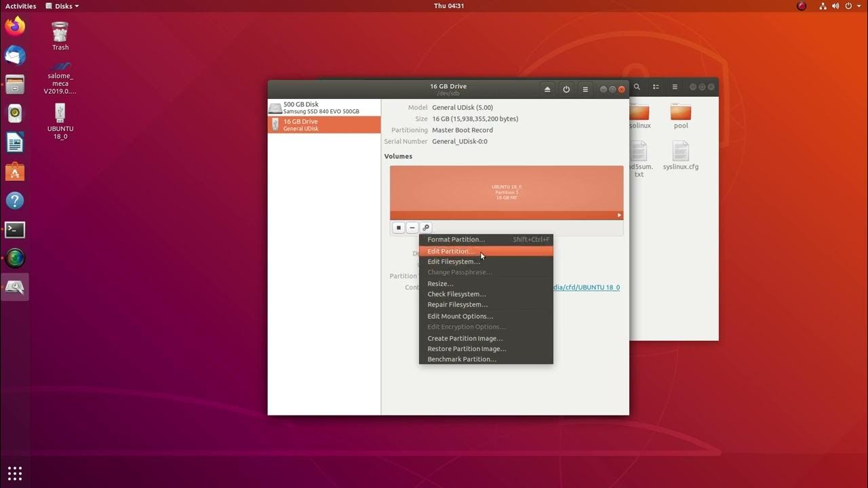The image size is (868, 488).
Task: Click Activities in the top bar
Action: 20,6
